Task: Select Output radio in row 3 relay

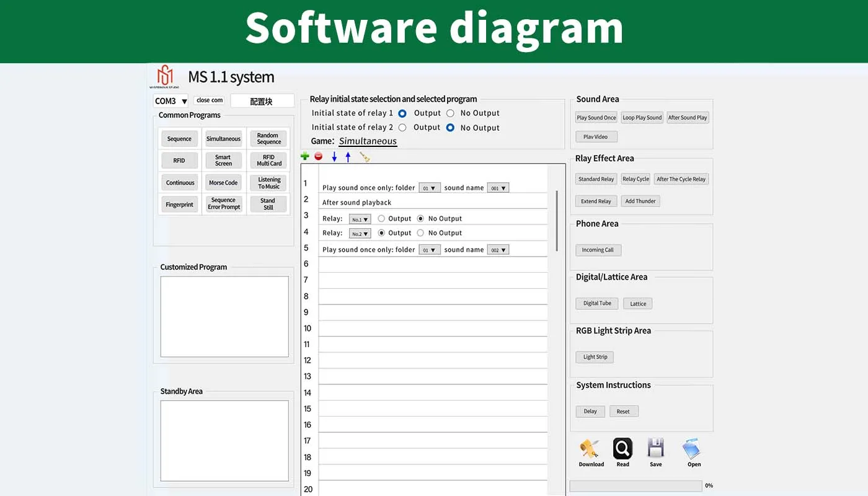Action: 381,218
